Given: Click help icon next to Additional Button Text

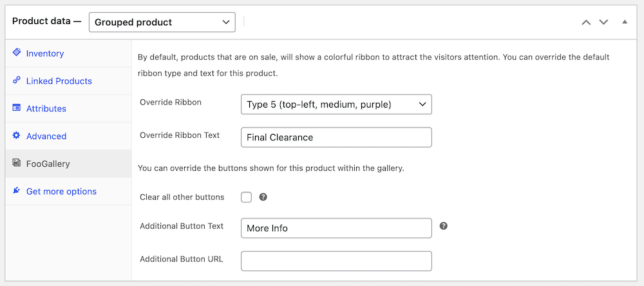Looking at the screenshot, I should (443, 226).
